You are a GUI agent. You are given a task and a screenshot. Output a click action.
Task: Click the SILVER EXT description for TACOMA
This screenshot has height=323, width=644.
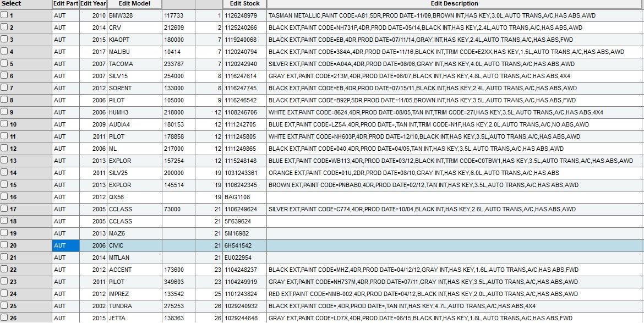[455, 64]
